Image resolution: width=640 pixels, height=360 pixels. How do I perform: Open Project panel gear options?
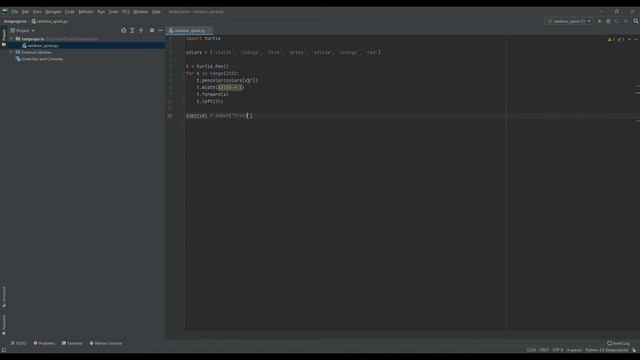[x=152, y=31]
